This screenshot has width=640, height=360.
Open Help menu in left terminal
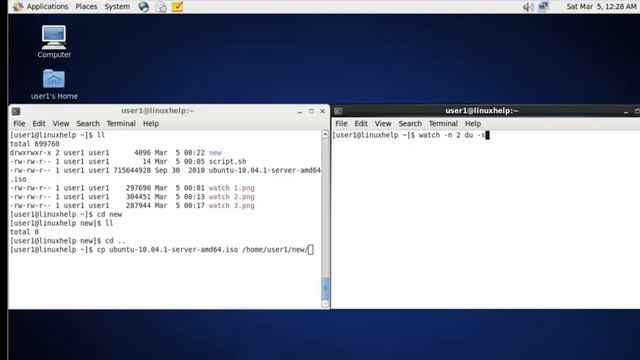coord(151,124)
